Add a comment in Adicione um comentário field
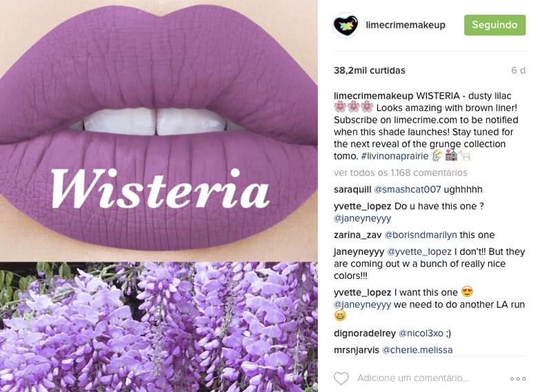This screenshot has width=538, height=392. (413, 378)
